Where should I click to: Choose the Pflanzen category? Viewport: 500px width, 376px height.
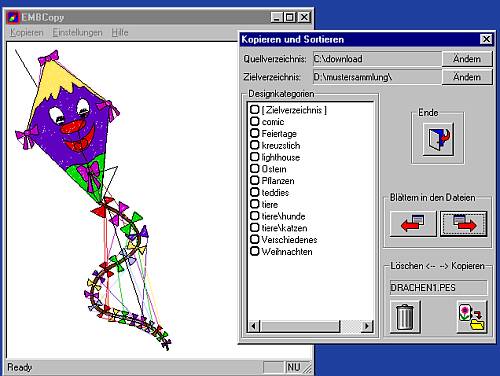(273, 181)
